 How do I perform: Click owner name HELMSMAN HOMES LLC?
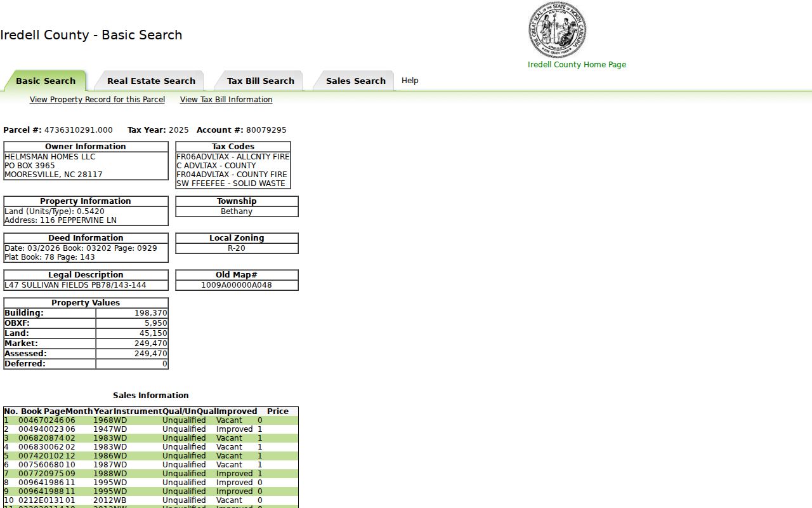pyautogui.click(x=50, y=157)
